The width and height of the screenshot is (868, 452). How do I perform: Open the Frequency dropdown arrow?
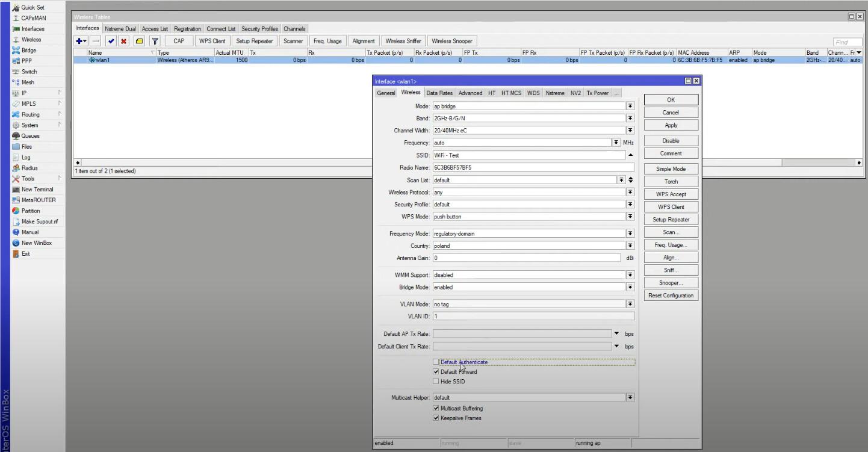click(616, 143)
